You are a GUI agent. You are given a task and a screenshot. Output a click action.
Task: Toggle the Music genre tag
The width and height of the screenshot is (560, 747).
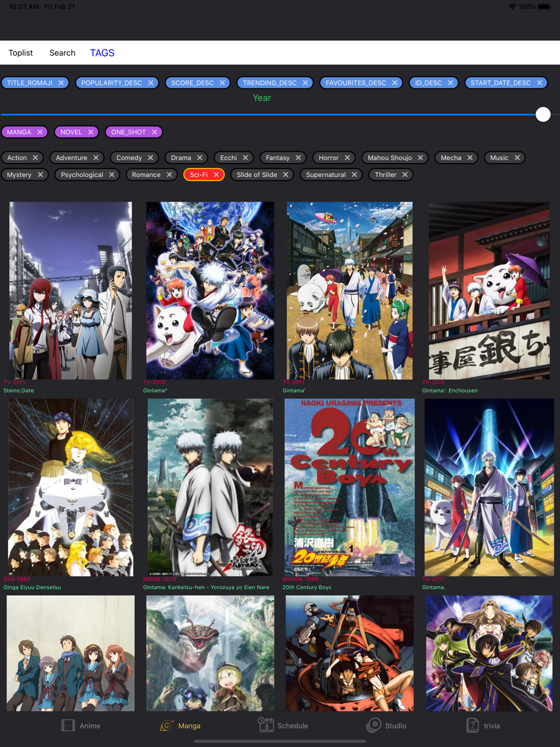tap(505, 158)
